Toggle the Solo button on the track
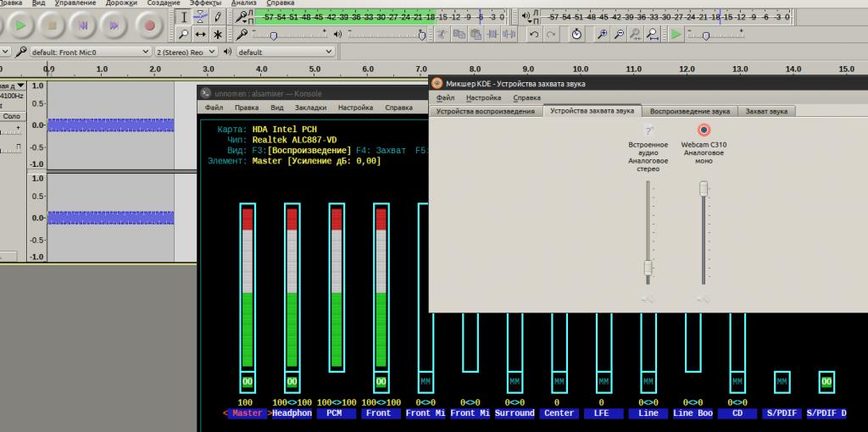This screenshot has width=868, height=432. (11, 117)
